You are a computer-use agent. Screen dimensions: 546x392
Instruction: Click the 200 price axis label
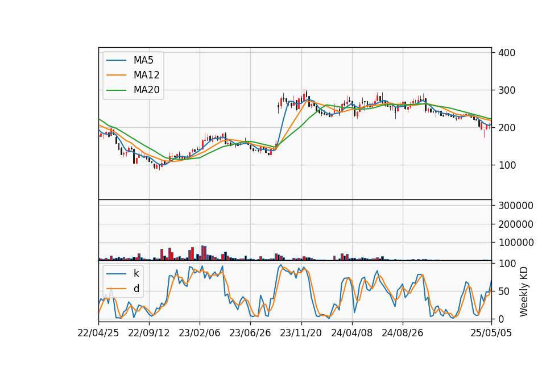(507, 128)
